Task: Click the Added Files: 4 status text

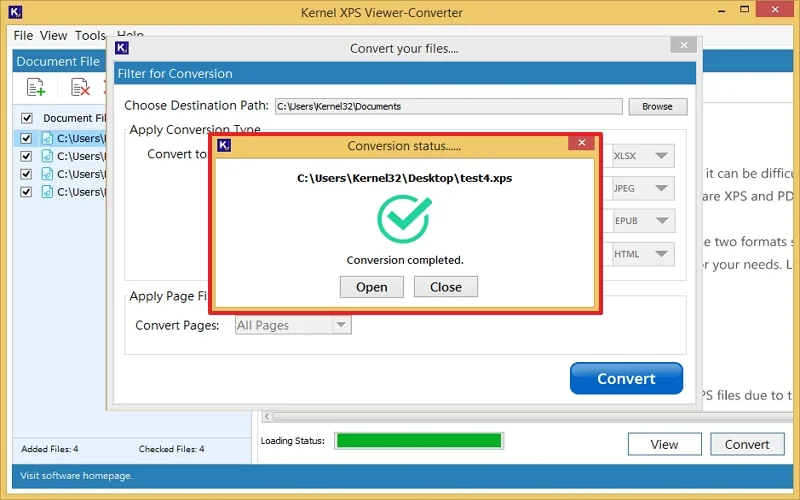Action: (49, 449)
